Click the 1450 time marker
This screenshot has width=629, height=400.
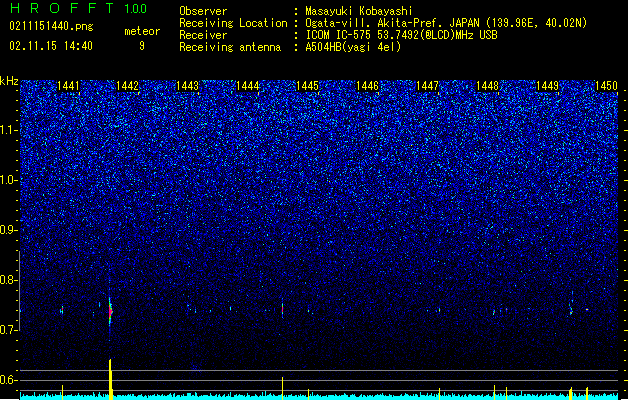[x=607, y=86]
